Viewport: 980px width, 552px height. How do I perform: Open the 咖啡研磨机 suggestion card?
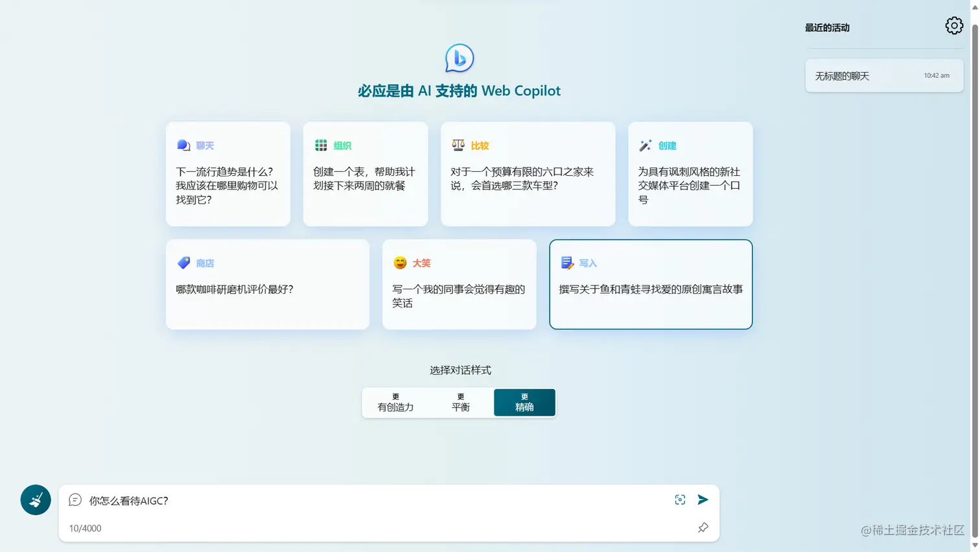click(x=268, y=284)
